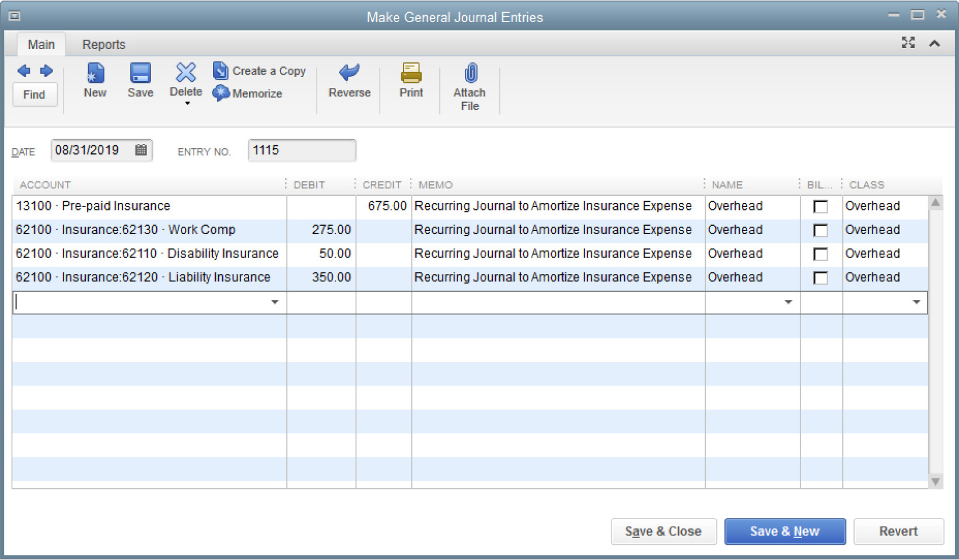Screen dimensions: 959x560
Task: Click memo text in Pre-paid Insurance row
Action: 553,206
